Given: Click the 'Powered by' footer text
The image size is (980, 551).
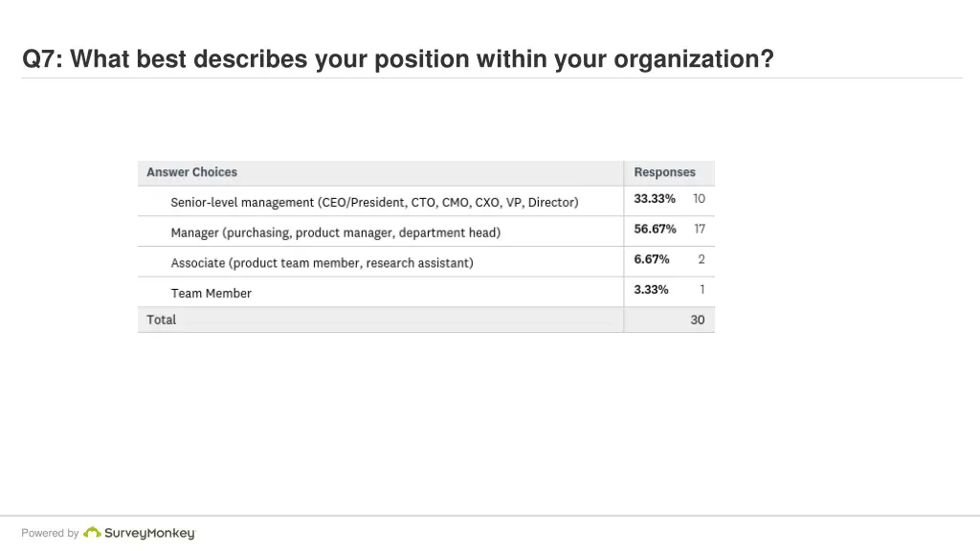Looking at the screenshot, I should tap(50, 533).
